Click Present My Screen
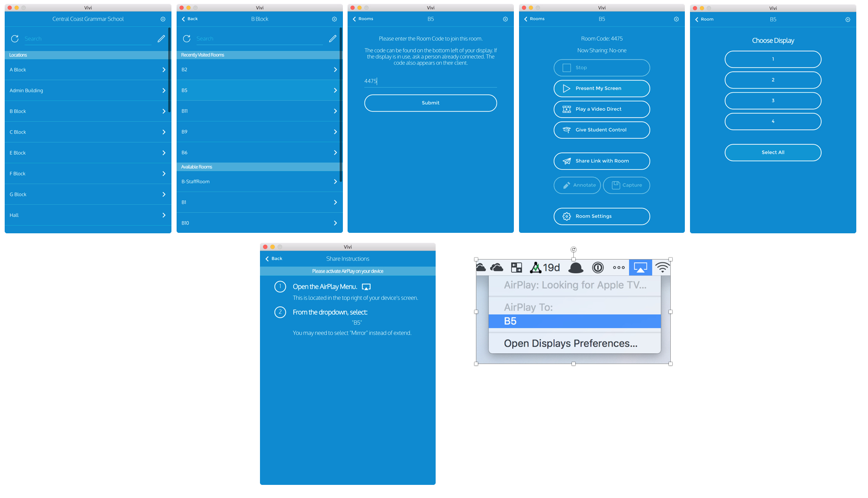Image resolution: width=868 pixels, height=498 pixels. [x=601, y=89]
